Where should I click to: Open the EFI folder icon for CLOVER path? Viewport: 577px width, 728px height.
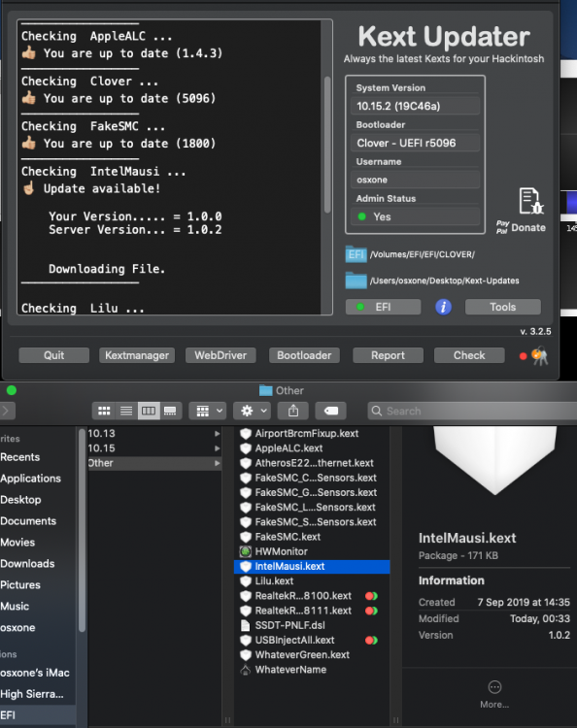point(356,254)
